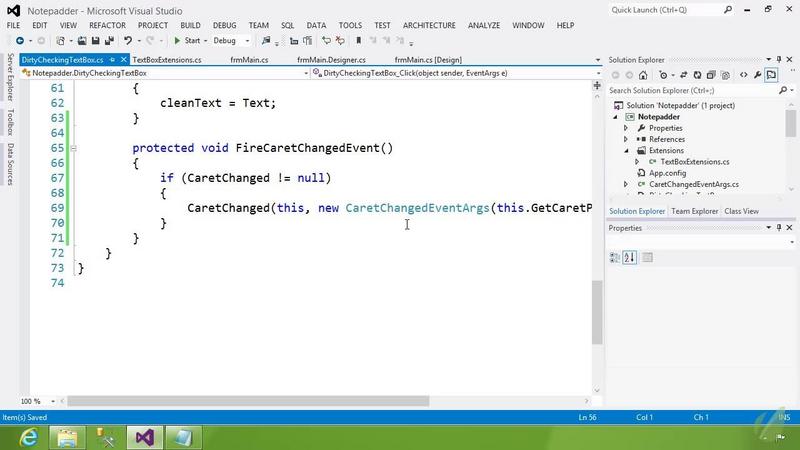The height and width of the screenshot is (450, 800).
Task: Click the Properties wrench icon in Solution Explorer toolbar
Action: (x=757, y=75)
